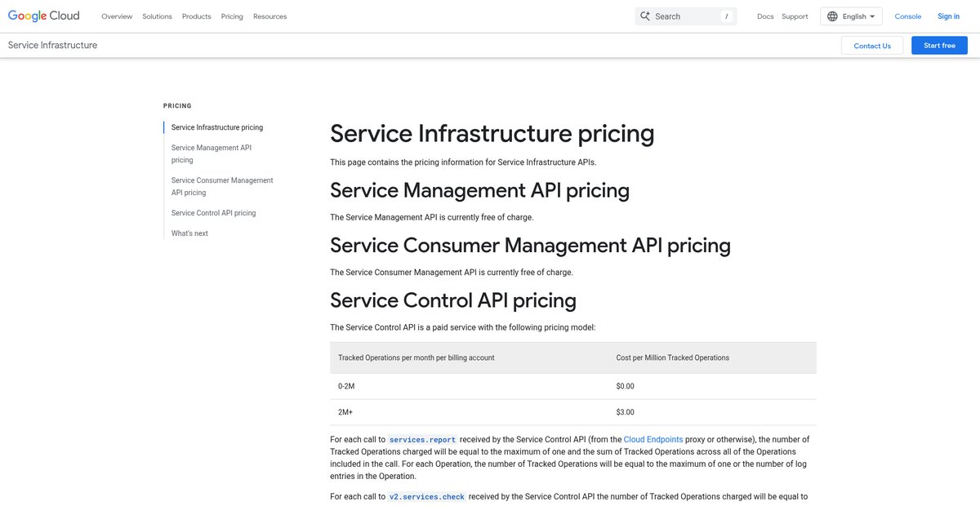The image size is (980, 506).
Task: Click the v2.services.check code text
Action: (x=426, y=496)
